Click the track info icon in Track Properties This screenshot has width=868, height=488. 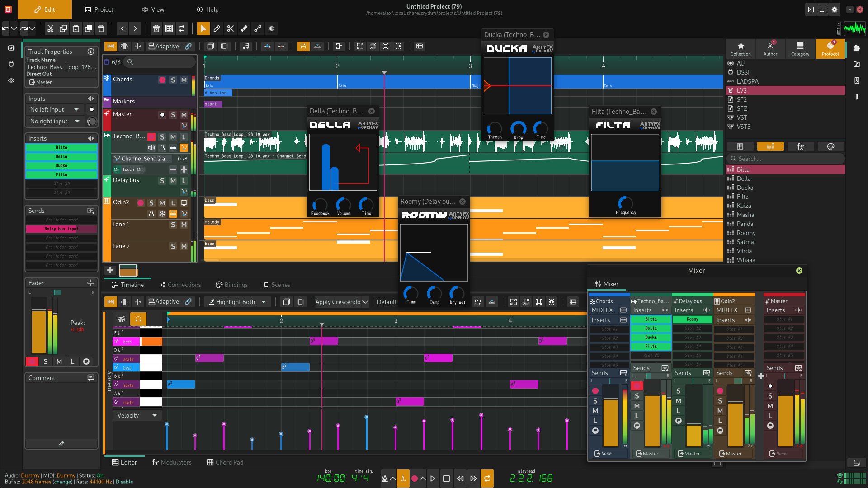coord(91,52)
